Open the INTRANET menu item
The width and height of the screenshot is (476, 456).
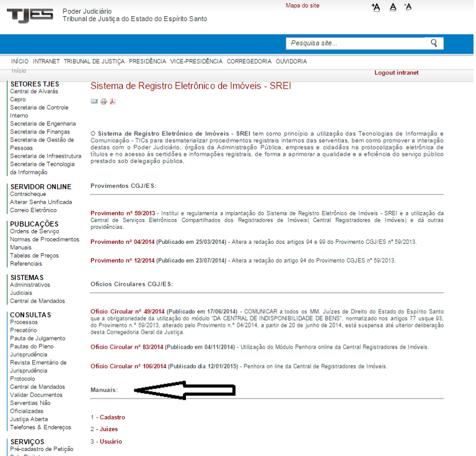(x=46, y=61)
